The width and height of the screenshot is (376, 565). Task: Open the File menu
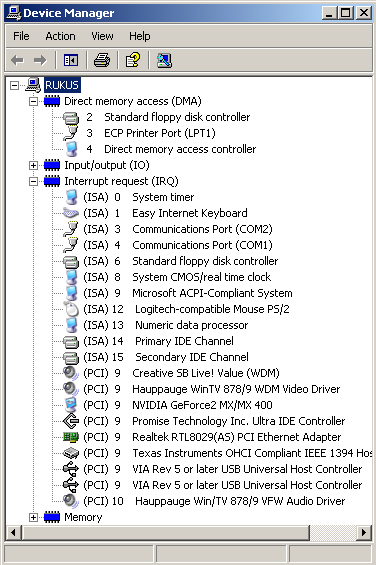coord(21,36)
